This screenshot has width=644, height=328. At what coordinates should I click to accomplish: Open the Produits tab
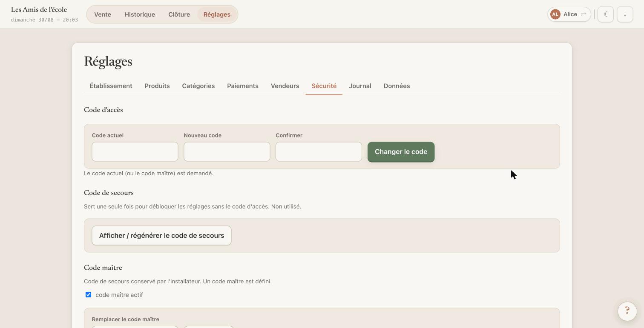click(x=157, y=86)
